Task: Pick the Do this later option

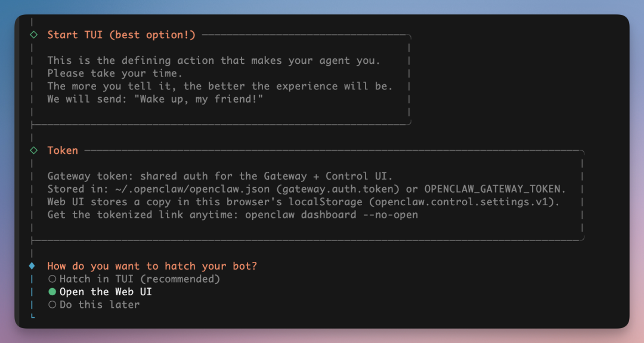Action: [x=94, y=305]
